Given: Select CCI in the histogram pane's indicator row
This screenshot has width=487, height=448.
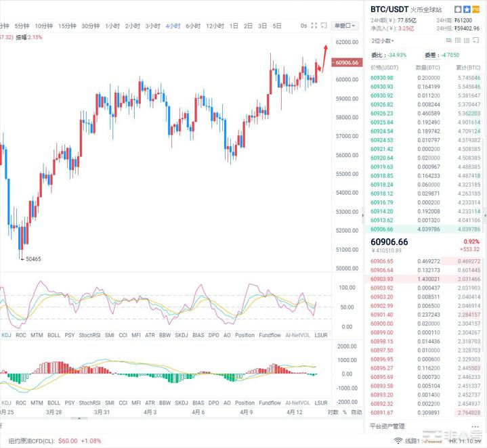Looking at the screenshot, I should point(123,403).
